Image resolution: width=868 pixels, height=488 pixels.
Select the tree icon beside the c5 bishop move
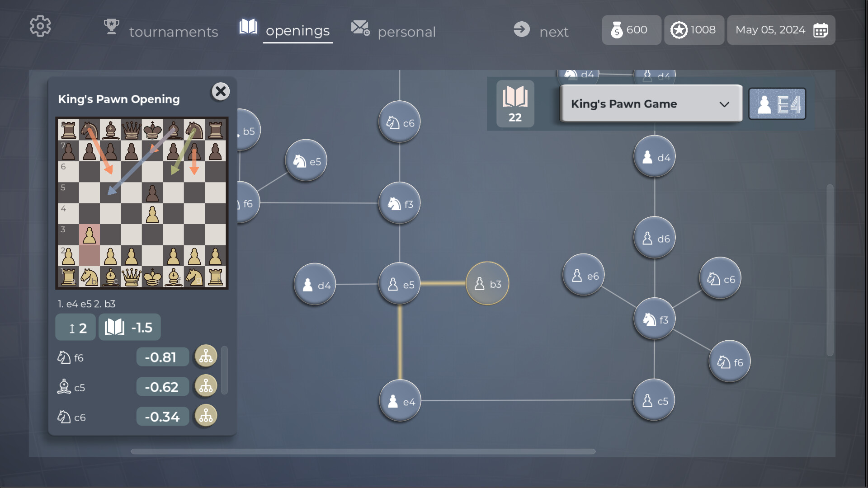pos(206,386)
